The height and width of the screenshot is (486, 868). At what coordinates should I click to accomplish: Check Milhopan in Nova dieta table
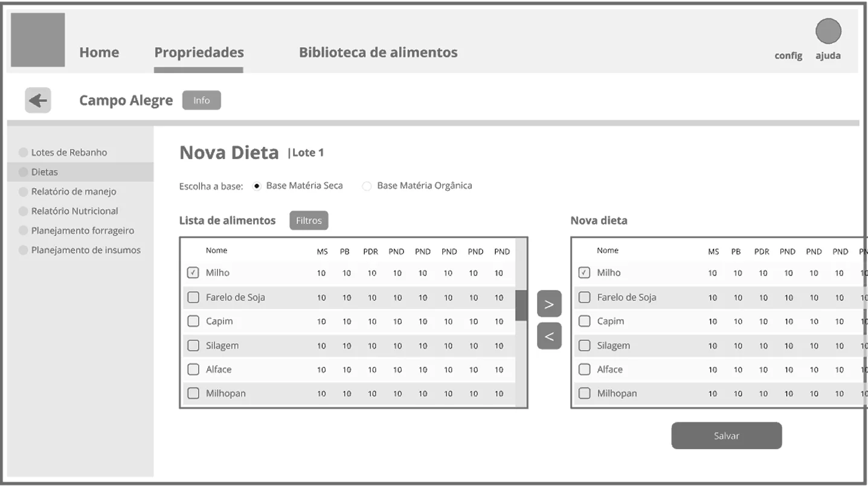pyautogui.click(x=584, y=394)
